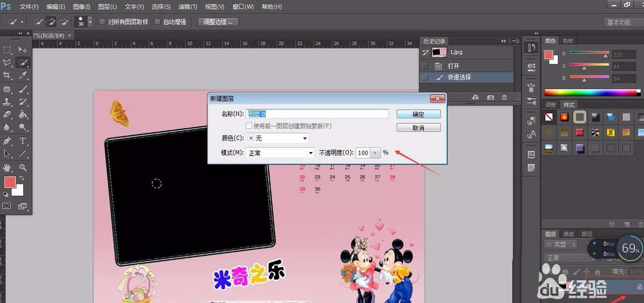This screenshot has height=303, width=644.
Task: Select the Healing Brush tool
Action: coord(7,89)
